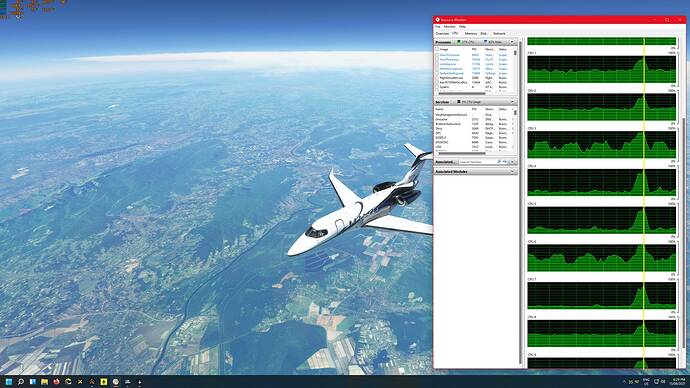Open taskbar search magnifier
Viewport: 690px width, 388px height.
pos(20,381)
